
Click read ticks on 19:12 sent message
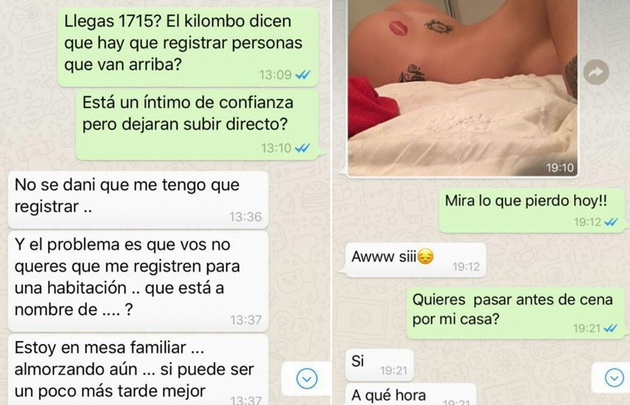click(x=611, y=222)
